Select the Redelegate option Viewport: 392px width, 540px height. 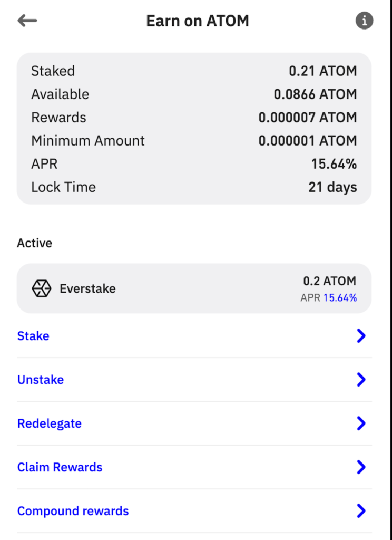50,423
